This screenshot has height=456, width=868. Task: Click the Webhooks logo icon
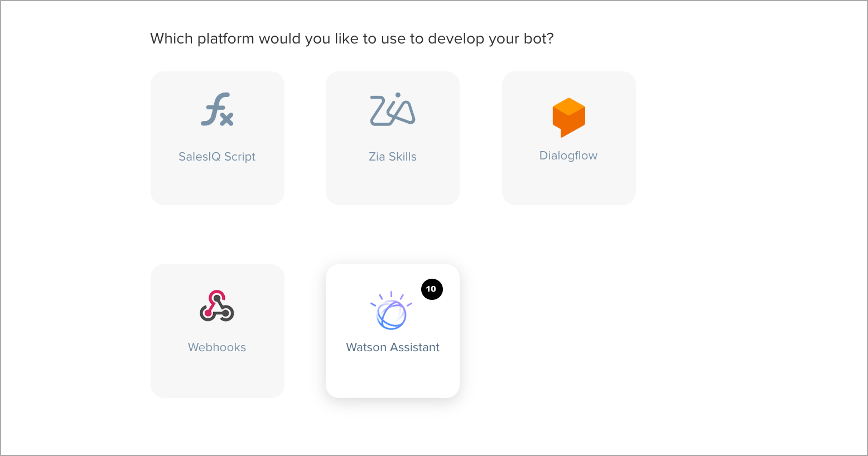click(x=217, y=305)
